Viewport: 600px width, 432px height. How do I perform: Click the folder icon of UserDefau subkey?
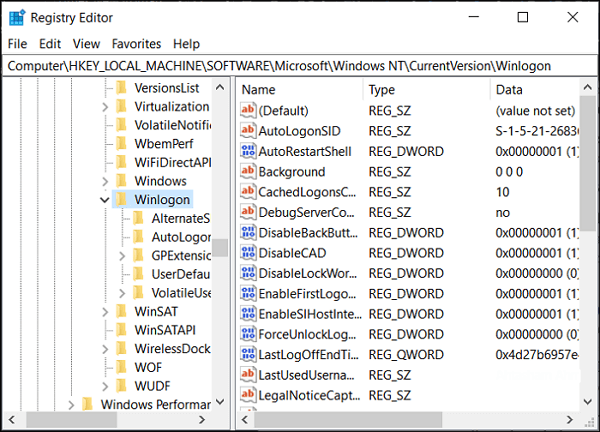(x=138, y=274)
